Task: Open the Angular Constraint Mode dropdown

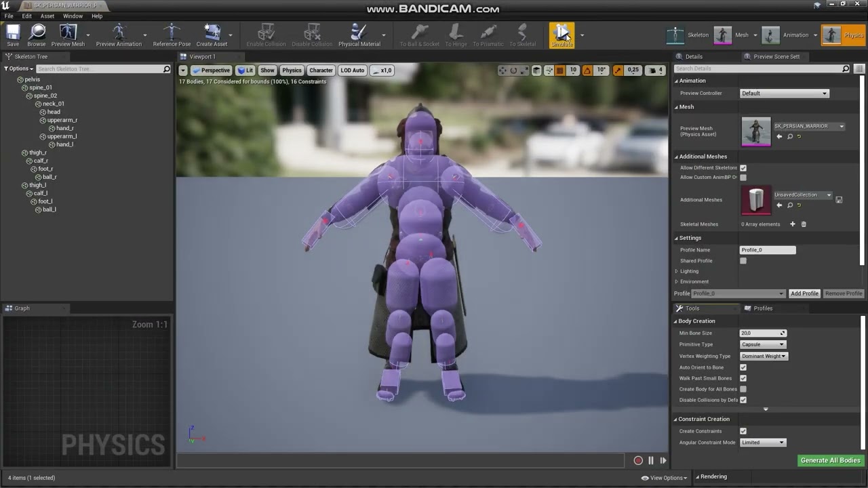Action: [763, 443]
